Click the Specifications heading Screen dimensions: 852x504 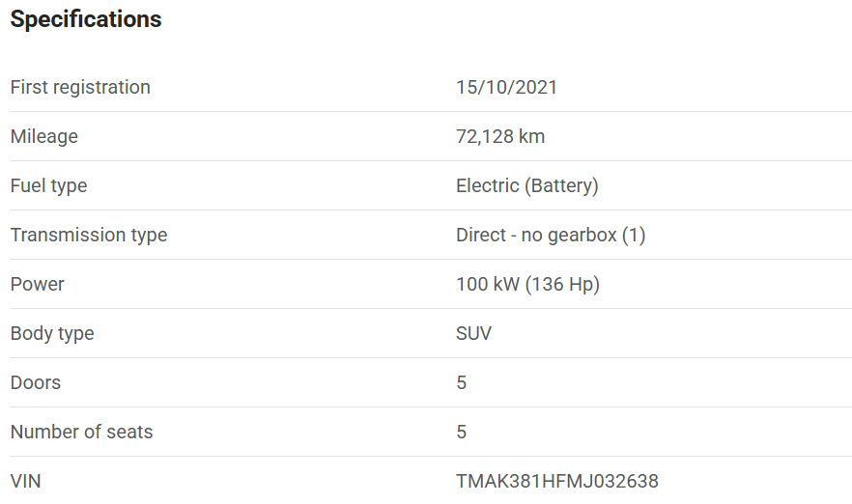[x=86, y=19]
